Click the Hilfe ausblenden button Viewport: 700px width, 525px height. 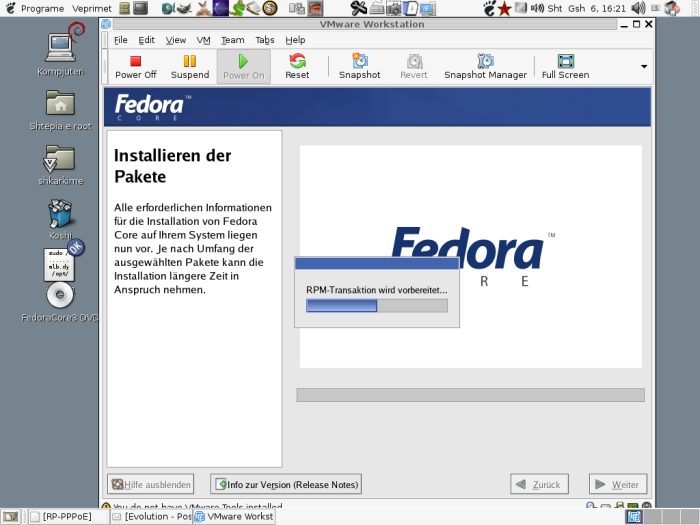tap(150, 484)
